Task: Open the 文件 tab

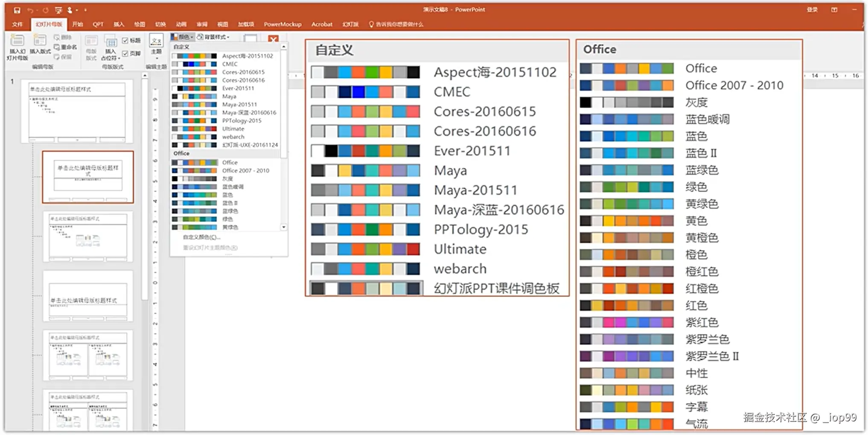Action: point(17,24)
